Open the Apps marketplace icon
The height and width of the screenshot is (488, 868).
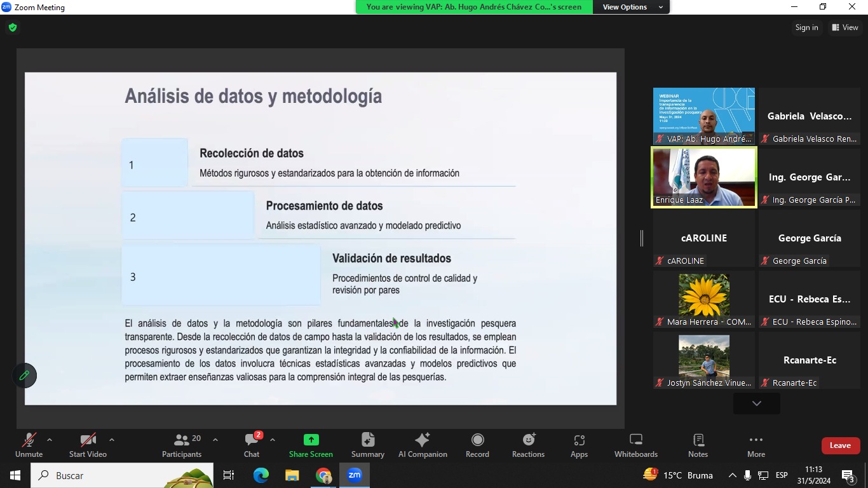point(579,445)
